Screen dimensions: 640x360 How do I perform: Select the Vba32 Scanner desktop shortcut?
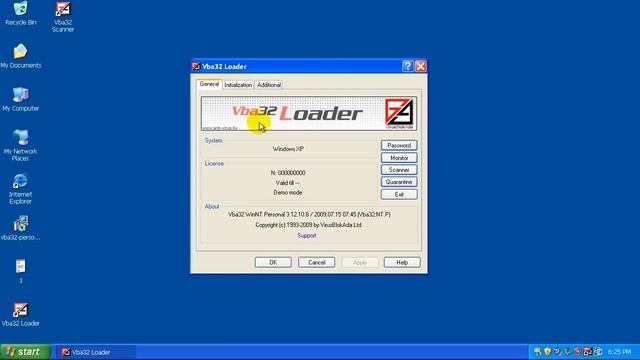(63, 17)
